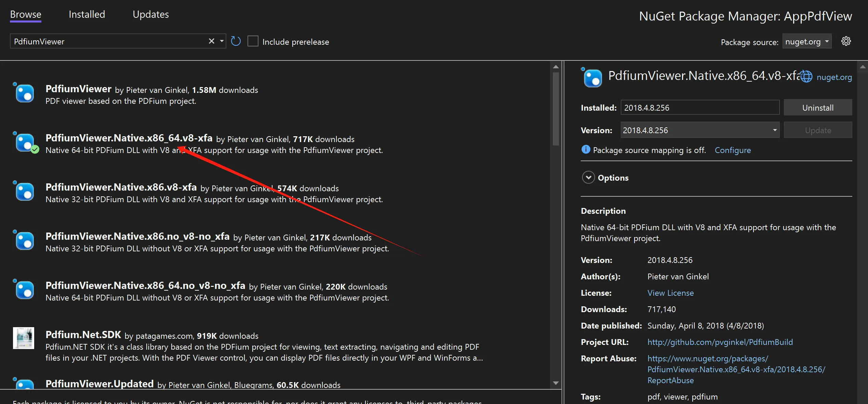Click the PdfiumViewer package title
Screen dimensions: 868x404
tap(79, 89)
